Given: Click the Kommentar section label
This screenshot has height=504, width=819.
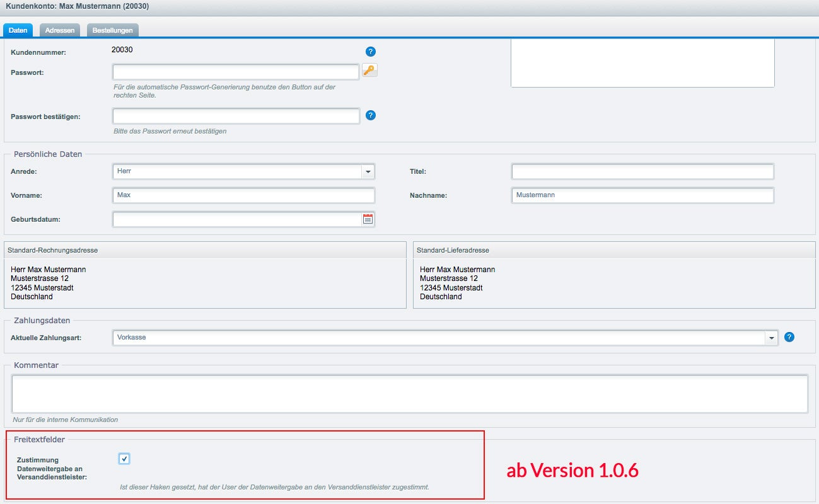Looking at the screenshot, I should coord(36,365).
